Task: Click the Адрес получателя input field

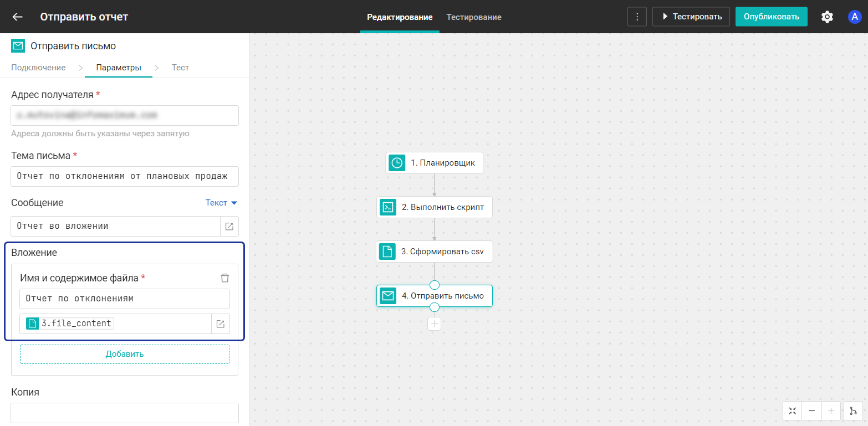Action: click(x=125, y=115)
